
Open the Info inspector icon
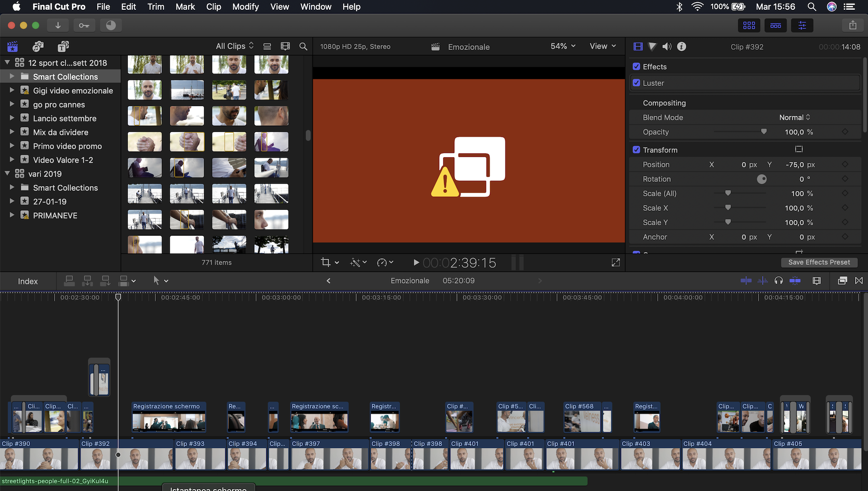681,47
